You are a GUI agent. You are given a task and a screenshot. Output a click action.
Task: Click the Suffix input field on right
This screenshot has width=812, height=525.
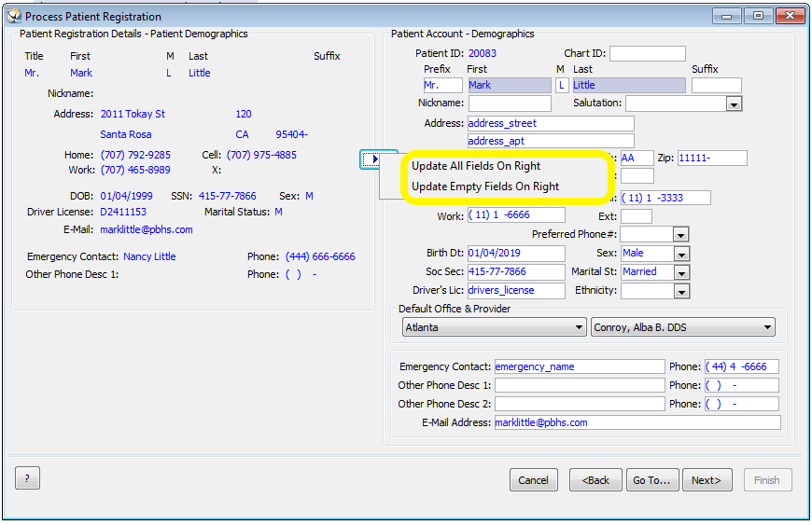pos(717,86)
